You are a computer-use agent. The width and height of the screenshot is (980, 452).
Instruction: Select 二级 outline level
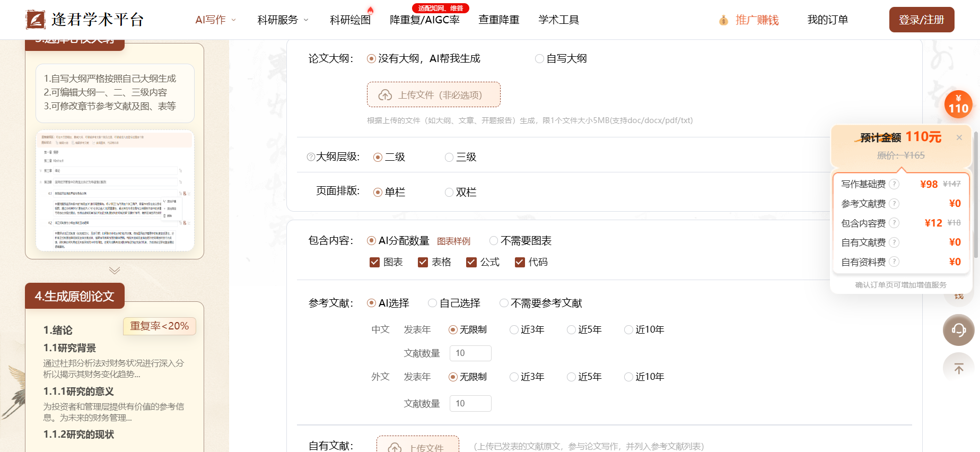coord(389,157)
